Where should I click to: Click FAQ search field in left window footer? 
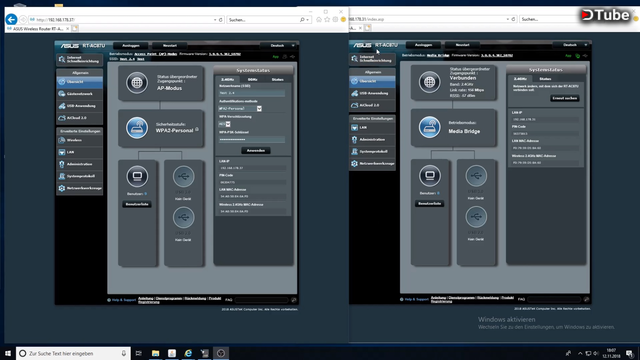[x=262, y=300]
